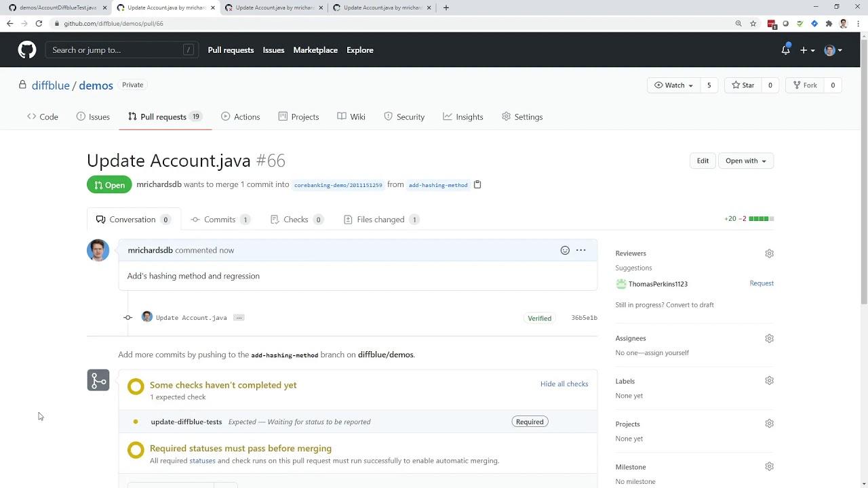Open the comment's three-dot options menu

click(581, 250)
